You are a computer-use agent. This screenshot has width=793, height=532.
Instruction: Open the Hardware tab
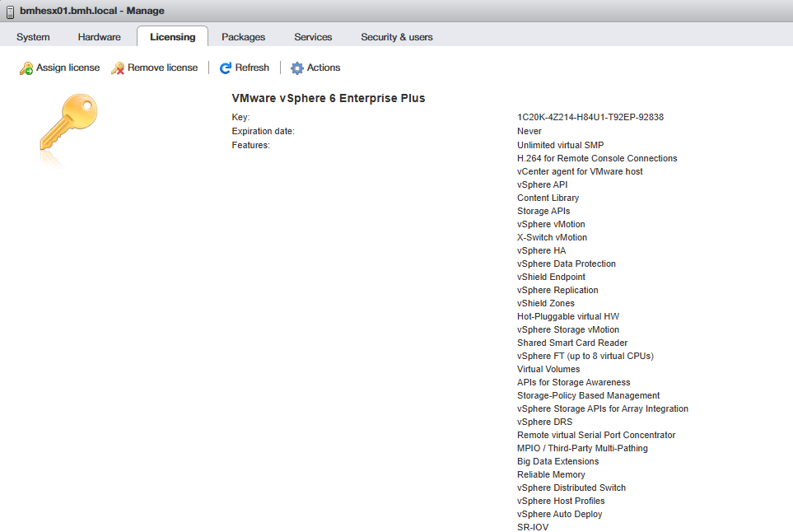pos(99,37)
